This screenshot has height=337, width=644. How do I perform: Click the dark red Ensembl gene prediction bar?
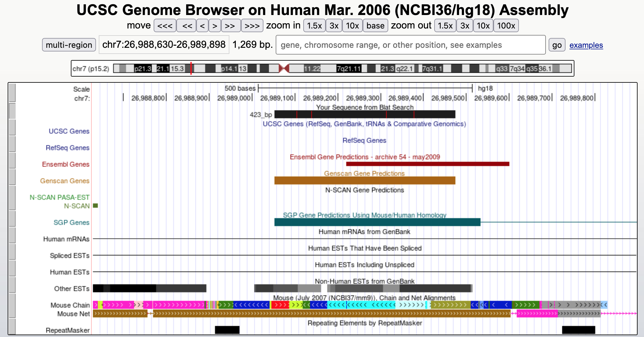click(x=428, y=164)
